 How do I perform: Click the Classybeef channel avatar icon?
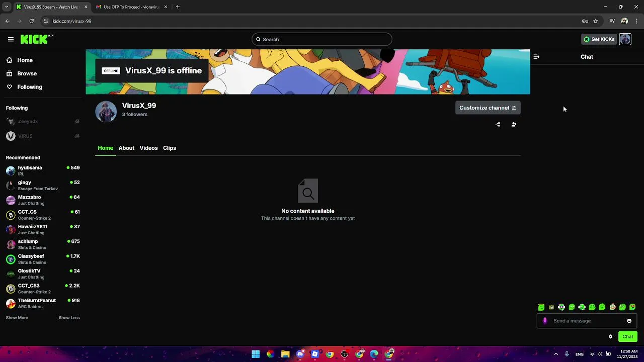[x=11, y=259]
